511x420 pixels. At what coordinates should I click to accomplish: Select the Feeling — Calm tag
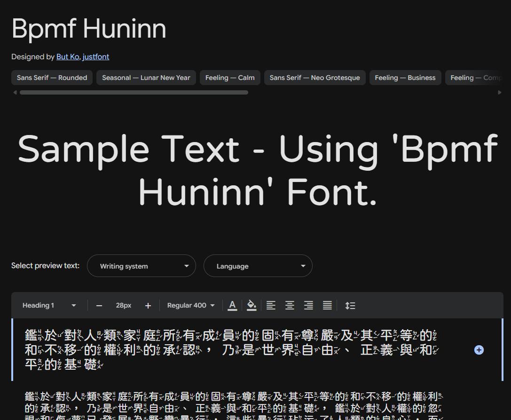click(230, 78)
